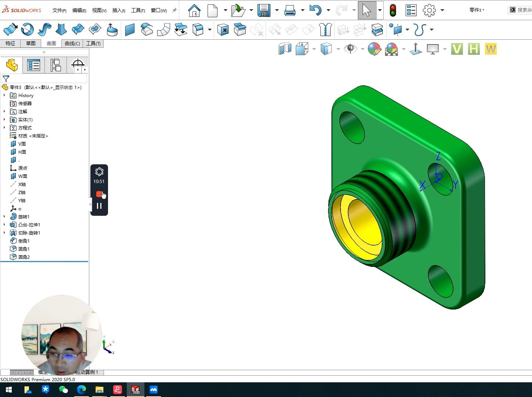Select the Filled Surface tool
Screen dimensions: 532x397
pyautogui.click(x=95, y=29)
